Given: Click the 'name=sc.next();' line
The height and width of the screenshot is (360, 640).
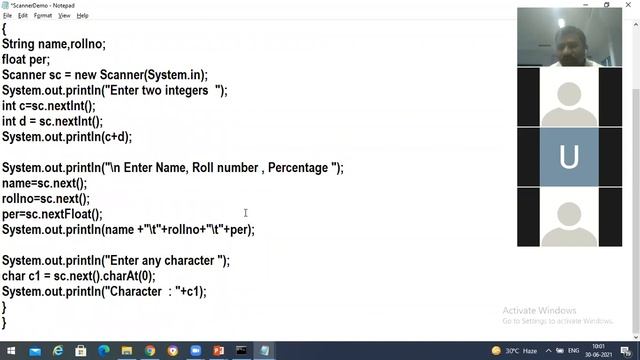Looking at the screenshot, I should click(x=44, y=183).
